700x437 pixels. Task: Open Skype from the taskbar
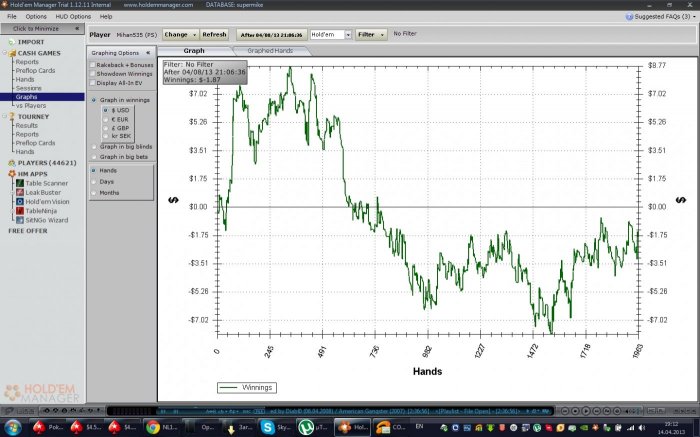point(268,427)
